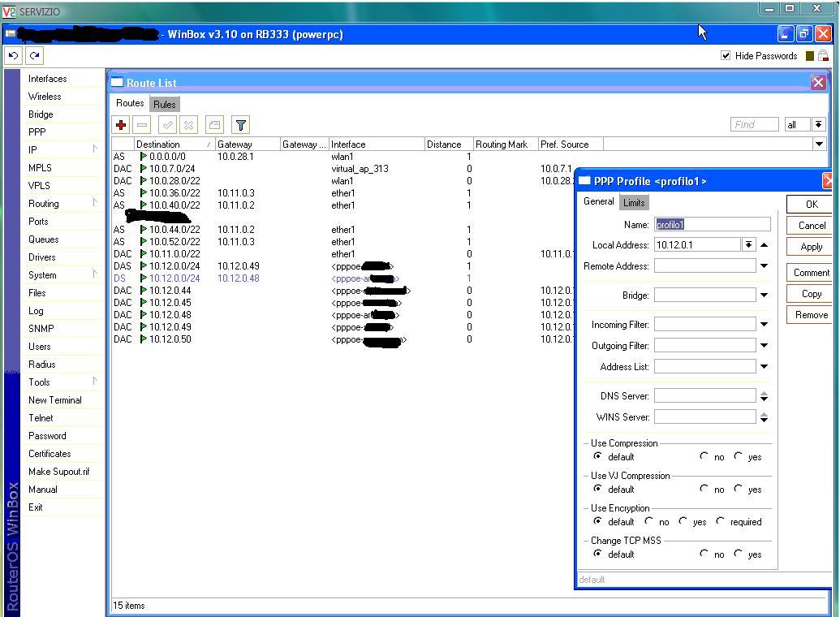Click the Find search box
Image resolution: width=840 pixels, height=617 pixels.
click(x=754, y=124)
